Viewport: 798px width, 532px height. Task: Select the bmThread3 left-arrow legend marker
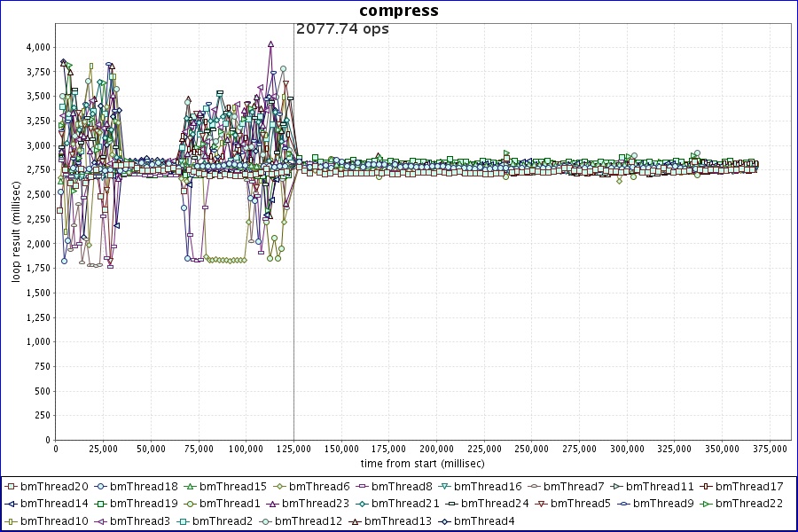(x=100, y=521)
